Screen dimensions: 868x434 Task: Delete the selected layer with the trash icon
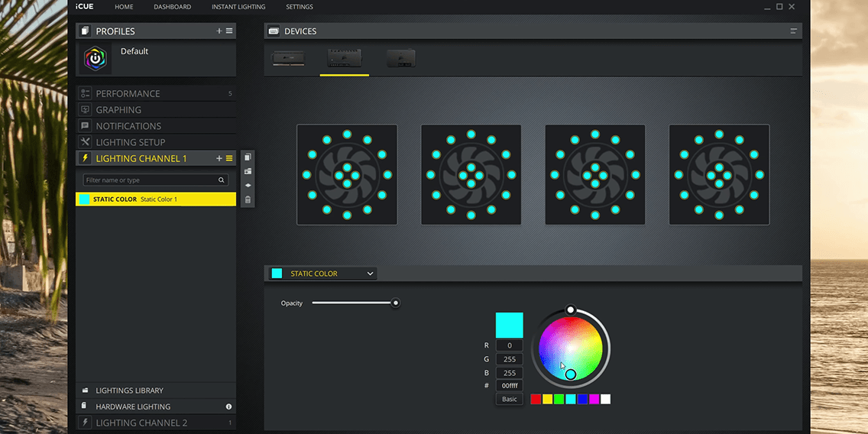[x=248, y=199]
